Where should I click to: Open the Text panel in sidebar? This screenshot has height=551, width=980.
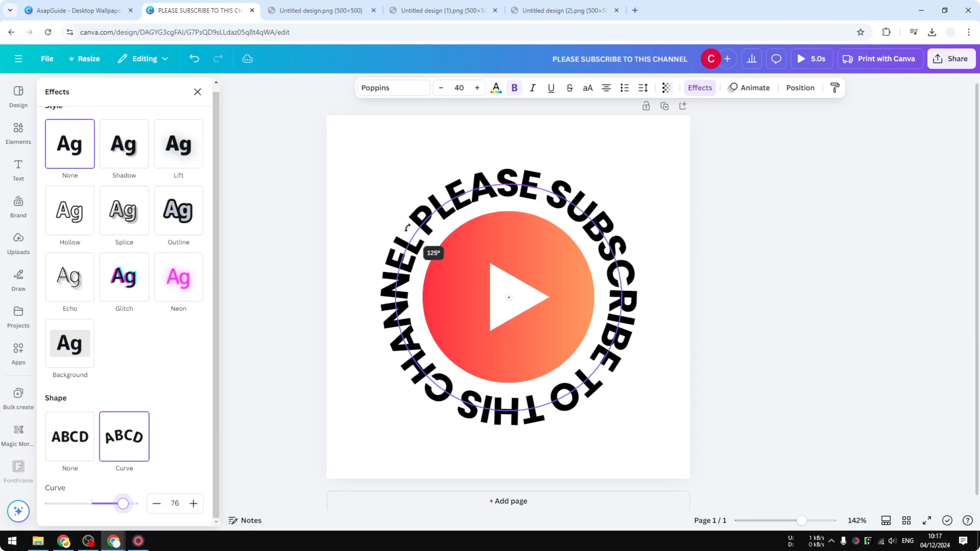(18, 170)
